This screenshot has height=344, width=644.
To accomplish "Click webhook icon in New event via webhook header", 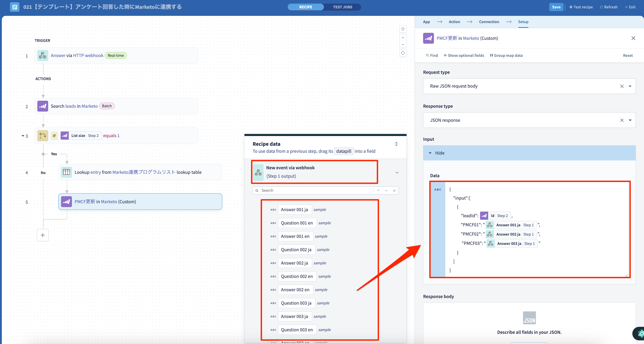I will click(258, 172).
